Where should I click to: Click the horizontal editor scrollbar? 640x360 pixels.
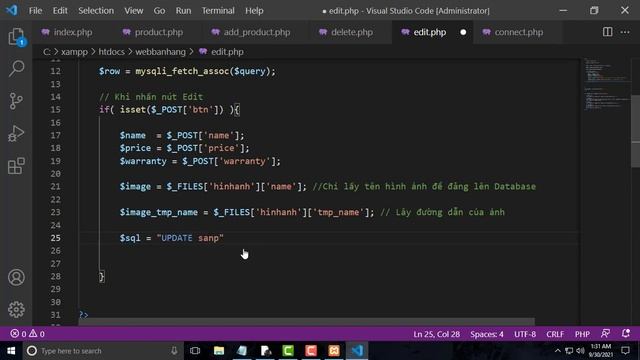[x=306, y=322]
